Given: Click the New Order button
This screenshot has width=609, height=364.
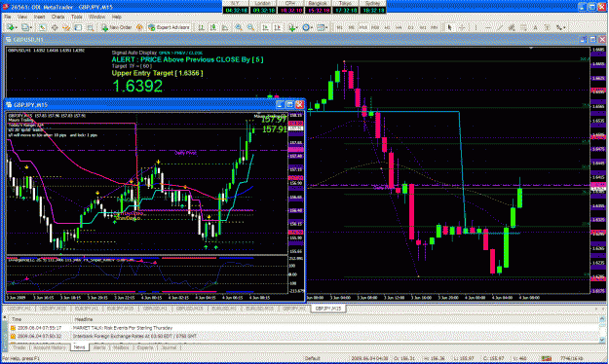Looking at the screenshot, I should tap(117, 27).
